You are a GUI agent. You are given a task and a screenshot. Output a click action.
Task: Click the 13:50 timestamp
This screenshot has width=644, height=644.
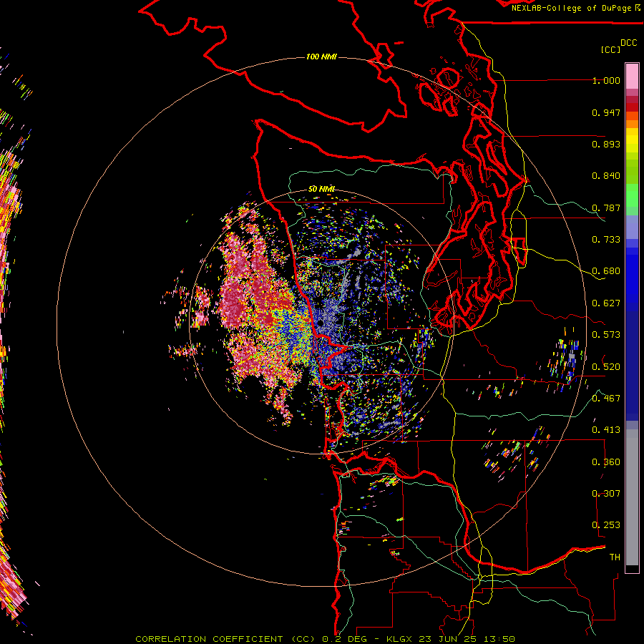tap(499, 639)
